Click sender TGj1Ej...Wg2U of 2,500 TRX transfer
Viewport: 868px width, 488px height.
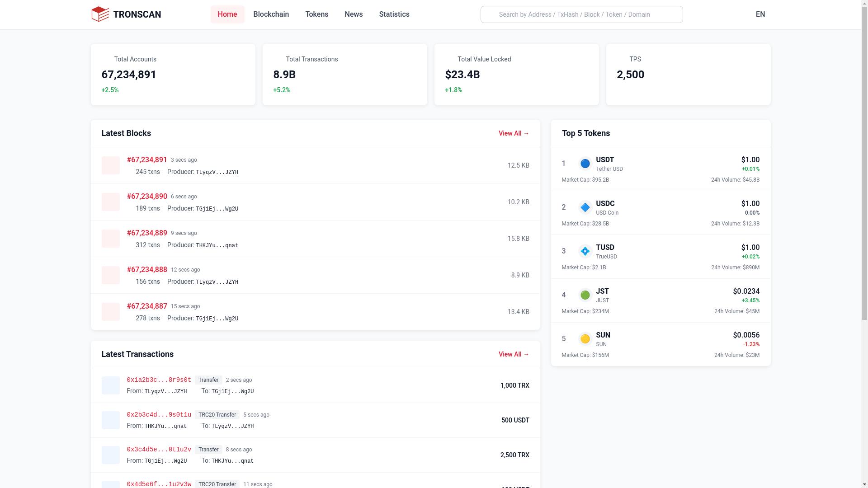(x=165, y=461)
